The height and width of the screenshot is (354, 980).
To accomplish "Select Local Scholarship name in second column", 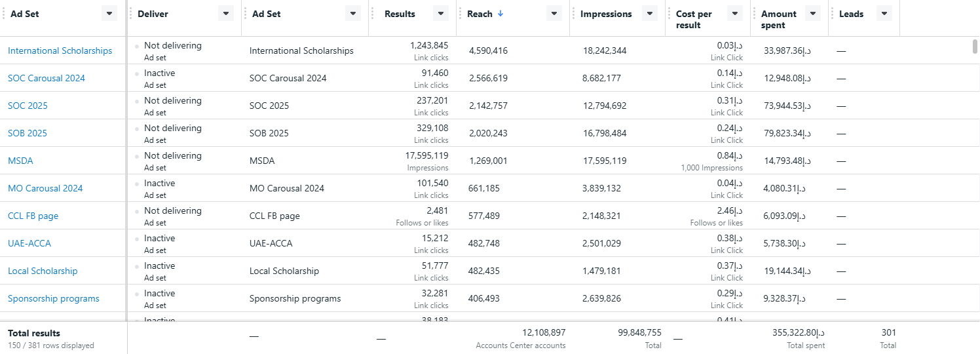I will point(284,271).
